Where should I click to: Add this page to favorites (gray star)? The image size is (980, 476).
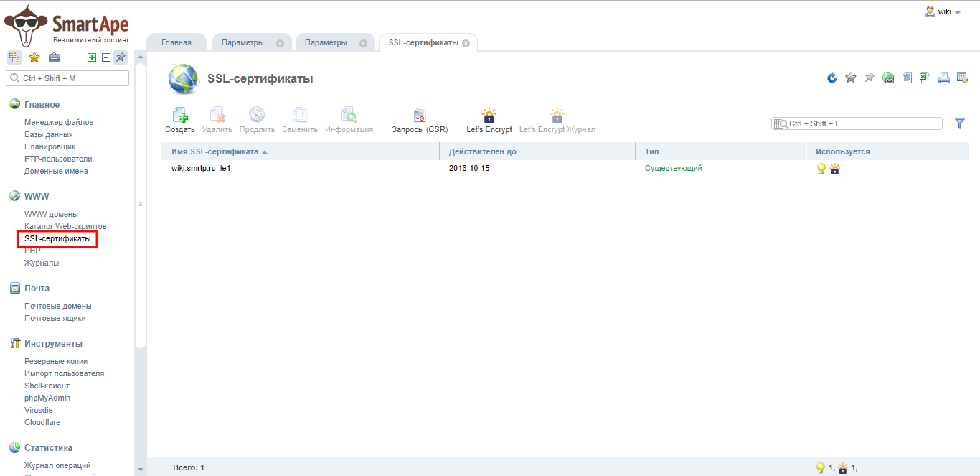(x=851, y=78)
